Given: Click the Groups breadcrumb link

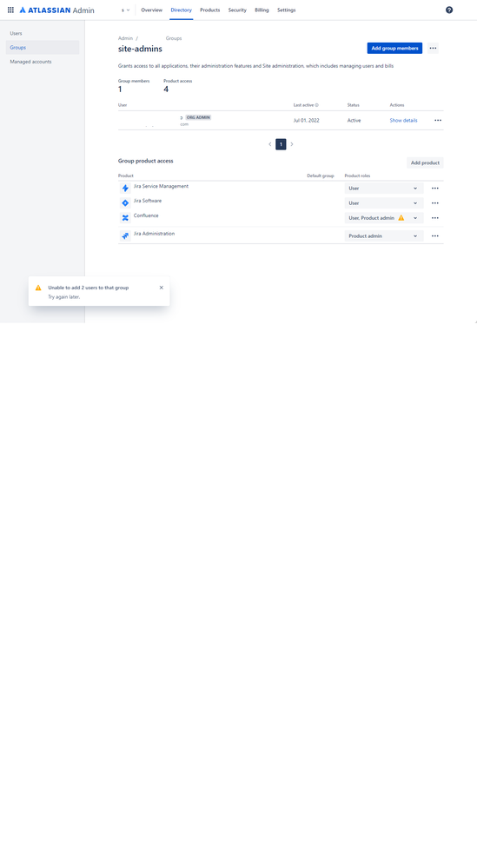Looking at the screenshot, I should point(174,38).
